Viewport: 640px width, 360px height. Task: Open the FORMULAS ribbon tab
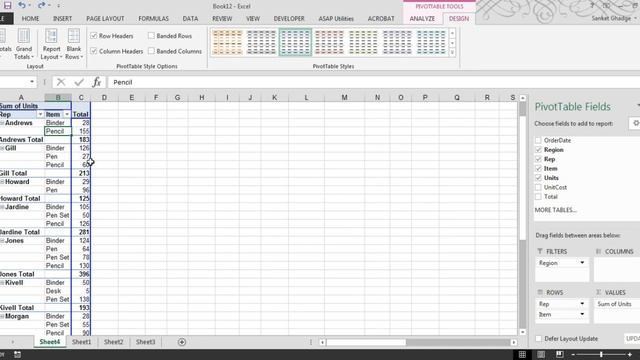click(153, 19)
